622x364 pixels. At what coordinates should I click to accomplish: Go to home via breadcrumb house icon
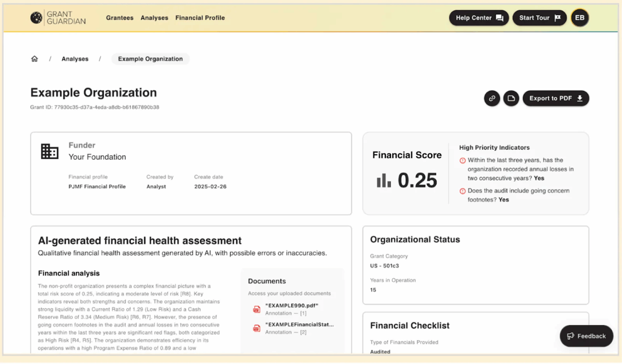pyautogui.click(x=34, y=59)
